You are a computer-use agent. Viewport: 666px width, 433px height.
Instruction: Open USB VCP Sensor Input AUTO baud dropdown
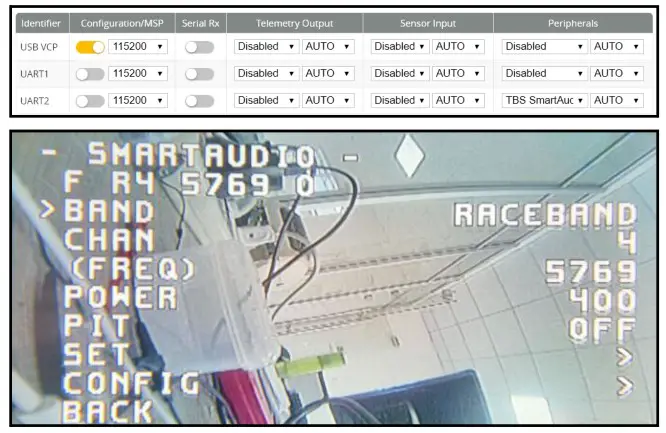[458, 46]
